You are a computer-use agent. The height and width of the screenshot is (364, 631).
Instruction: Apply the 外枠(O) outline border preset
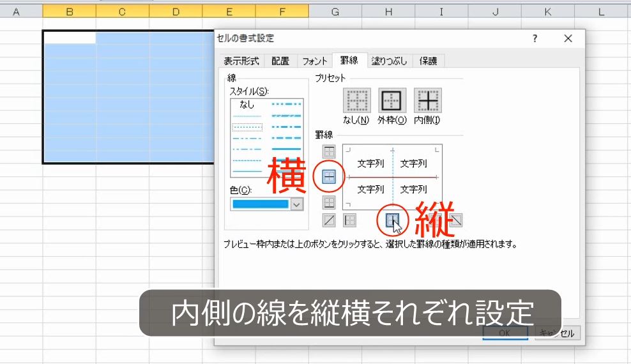tap(392, 100)
